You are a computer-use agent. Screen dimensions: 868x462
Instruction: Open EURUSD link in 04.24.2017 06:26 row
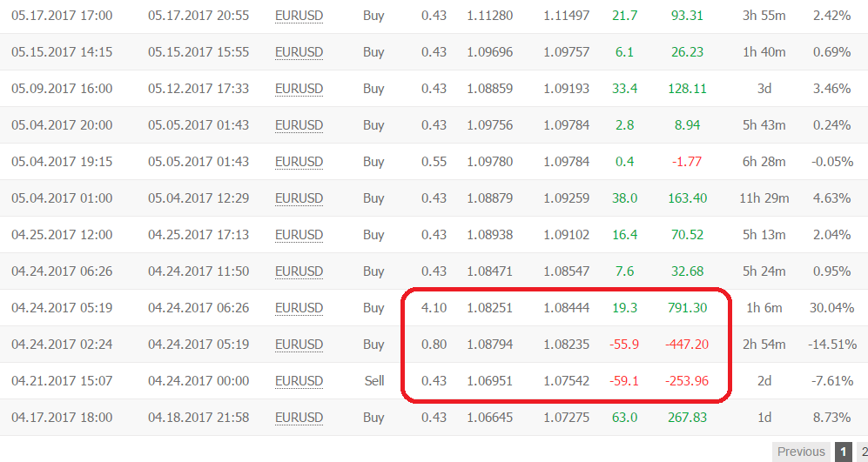coord(299,271)
